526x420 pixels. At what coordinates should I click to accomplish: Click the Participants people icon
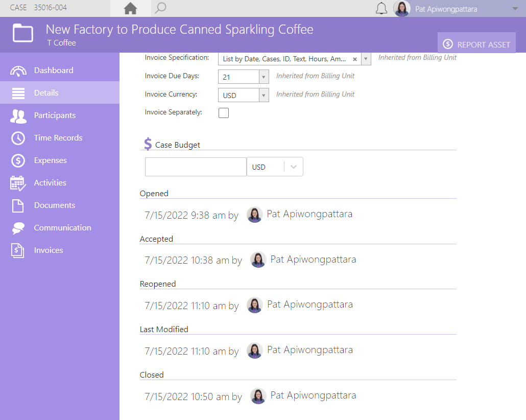pyautogui.click(x=18, y=116)
